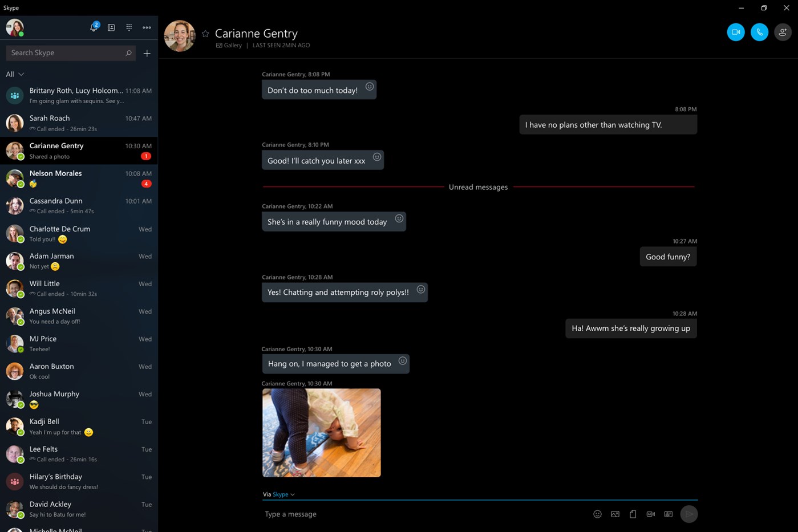React to "Hang on, I managed to get a photo"
Viewport: 798px width, 532px height.
tap(402, 361)
